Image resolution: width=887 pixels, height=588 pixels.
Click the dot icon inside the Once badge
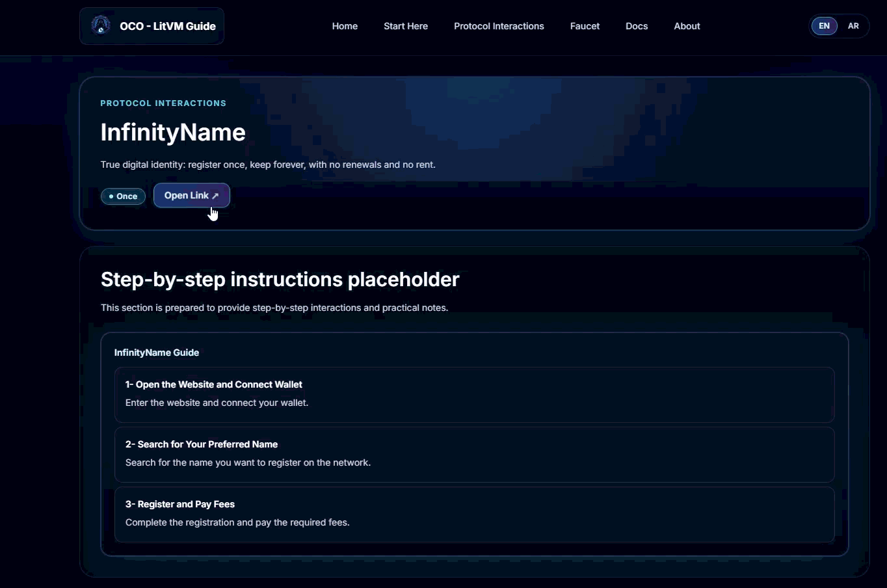click(x=112, y=196)
